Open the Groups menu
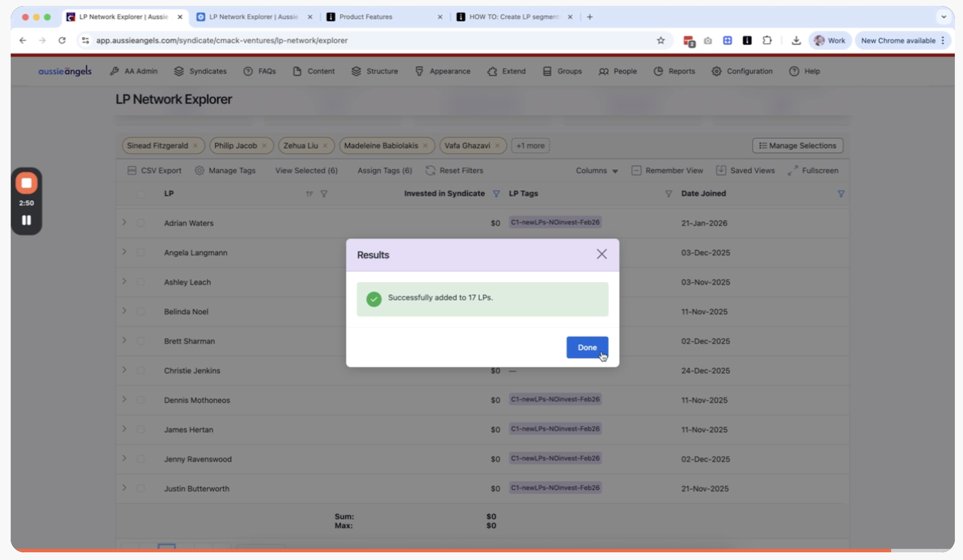The height and width of the screenshot is (560, 963). coord(562,71)
